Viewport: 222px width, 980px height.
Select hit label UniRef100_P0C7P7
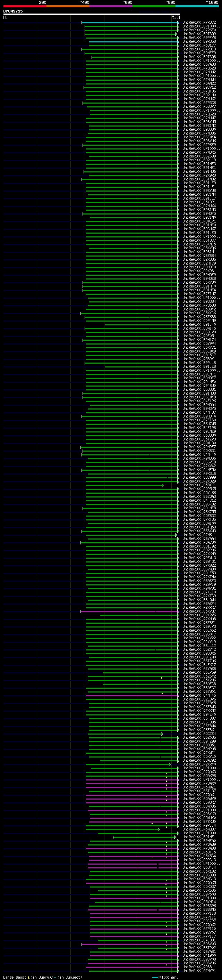click(199, 921)
